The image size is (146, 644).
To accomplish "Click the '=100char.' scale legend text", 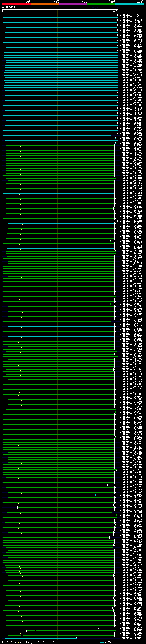I will [111, 642].
